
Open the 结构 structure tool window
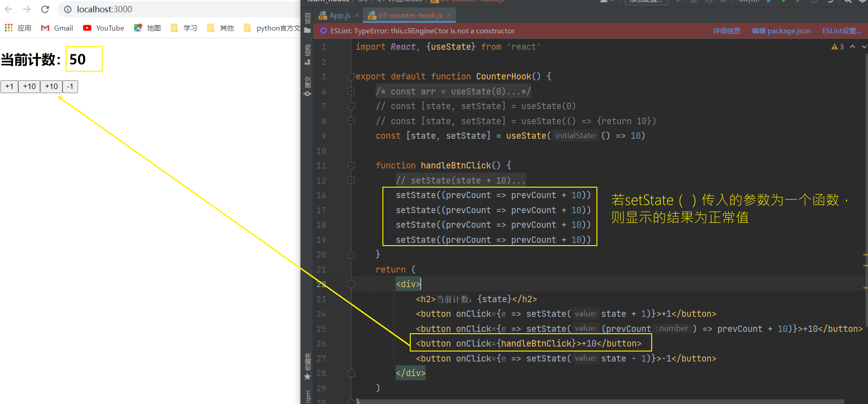pos(307,55)
